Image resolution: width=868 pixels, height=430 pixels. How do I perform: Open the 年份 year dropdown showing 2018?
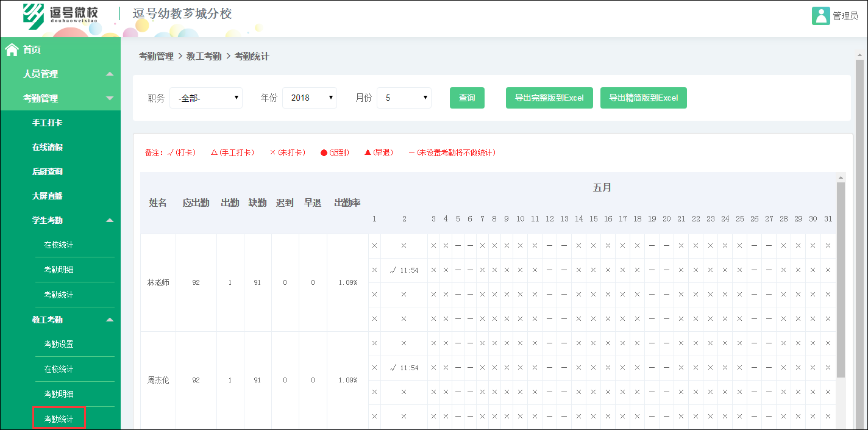310,98
